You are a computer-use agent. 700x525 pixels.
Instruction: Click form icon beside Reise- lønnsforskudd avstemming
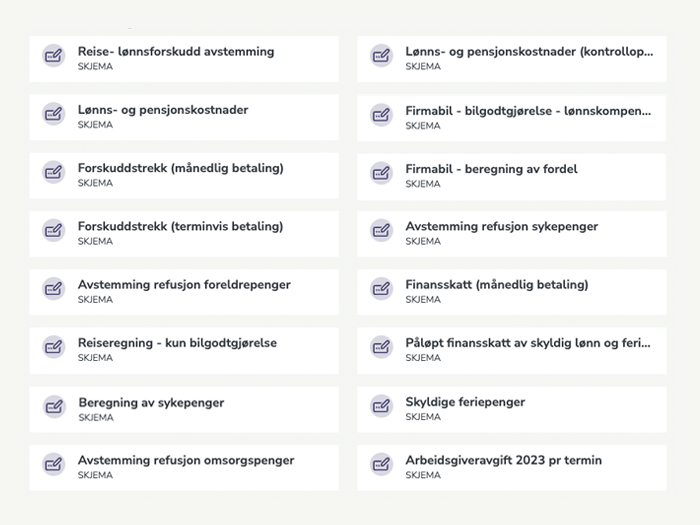(53, 57)
